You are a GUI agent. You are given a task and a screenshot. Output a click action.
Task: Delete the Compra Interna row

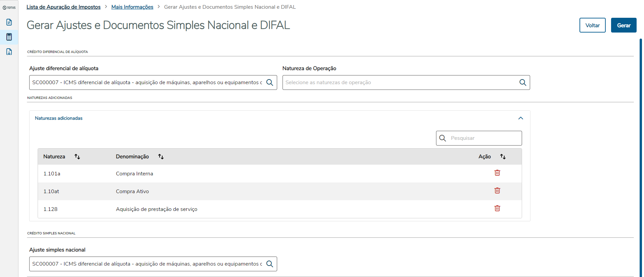498,173
